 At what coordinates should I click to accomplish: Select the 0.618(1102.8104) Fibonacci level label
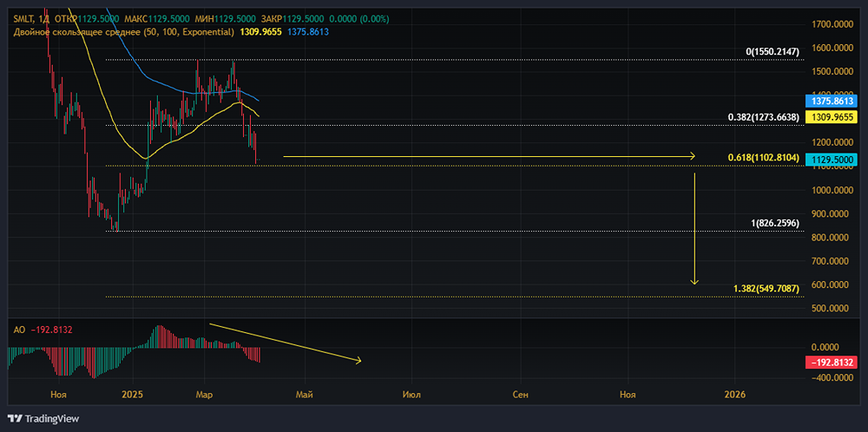pyautogui.click(x=764, y=158)
